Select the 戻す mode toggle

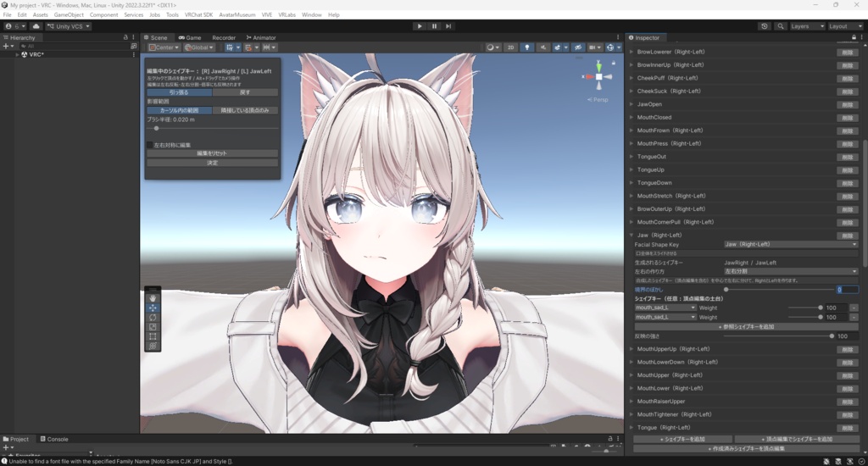click(x=245, y=92)
